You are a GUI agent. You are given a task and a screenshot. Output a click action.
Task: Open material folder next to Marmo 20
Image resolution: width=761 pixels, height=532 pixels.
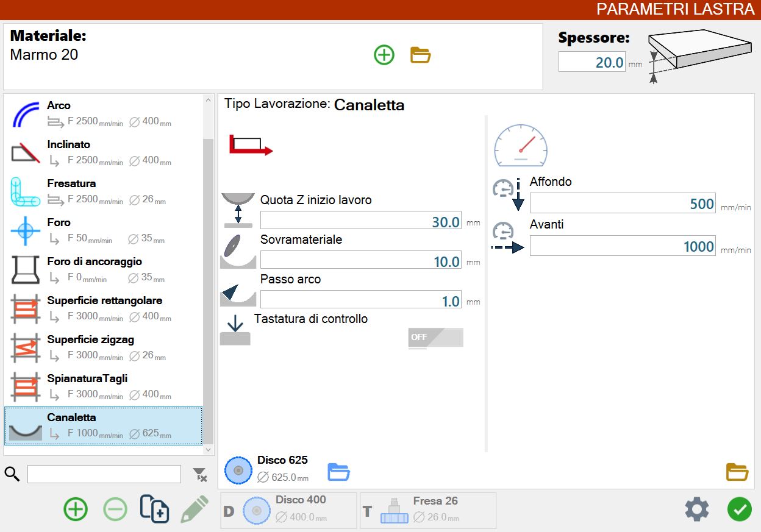[x=421, y=55]
